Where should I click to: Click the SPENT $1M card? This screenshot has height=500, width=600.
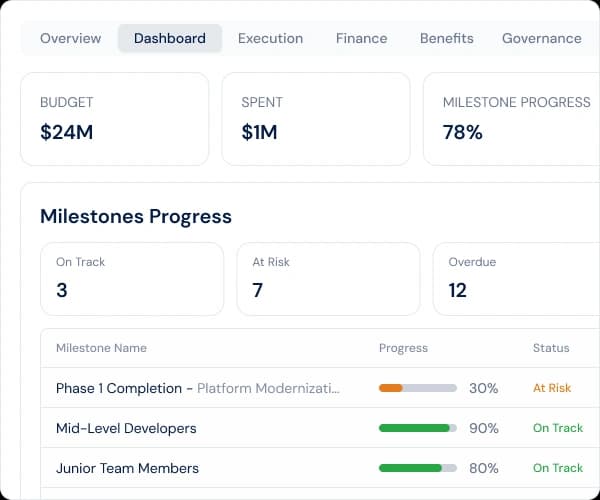point(316,119)
